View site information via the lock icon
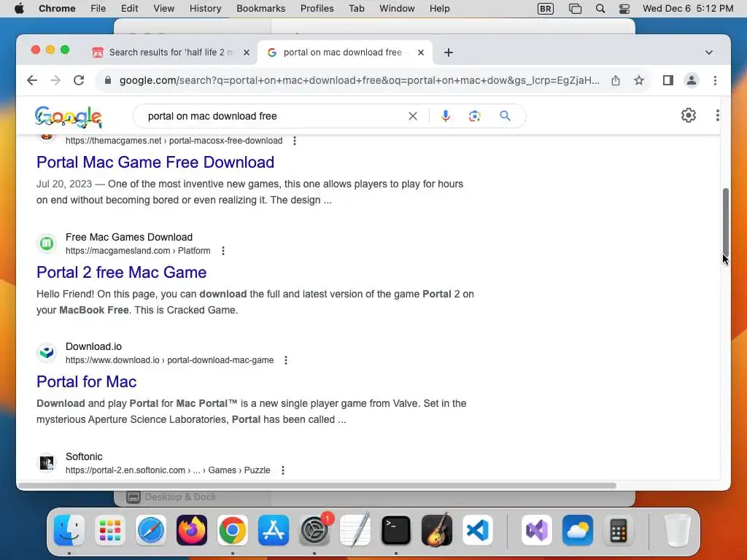This screenshot has height=560, width=747. (108, 80)
